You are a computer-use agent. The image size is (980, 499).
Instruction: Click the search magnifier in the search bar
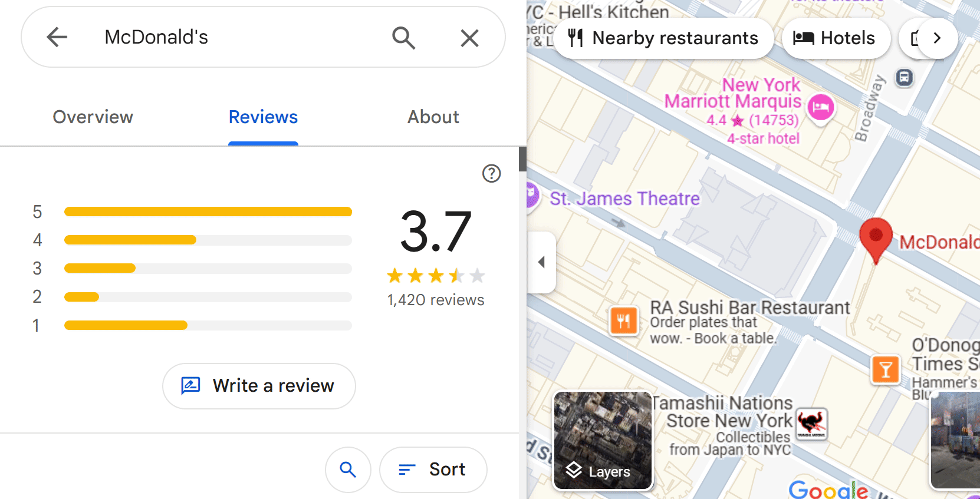pyautogui.click(x=403, y=37)
